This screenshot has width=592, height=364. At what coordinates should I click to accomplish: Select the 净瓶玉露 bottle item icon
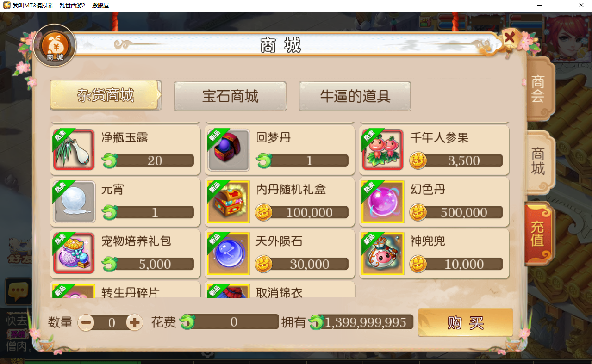[74, 149]
